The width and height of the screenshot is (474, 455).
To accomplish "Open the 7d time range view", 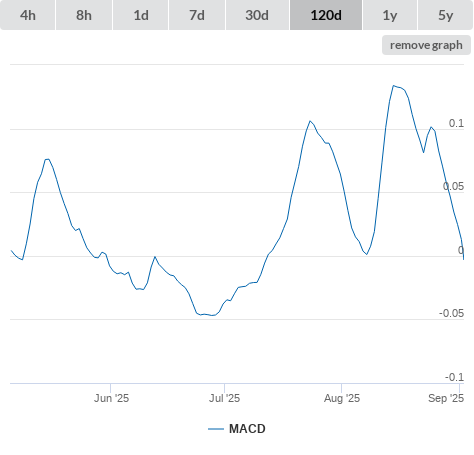I will click(197, 15).
